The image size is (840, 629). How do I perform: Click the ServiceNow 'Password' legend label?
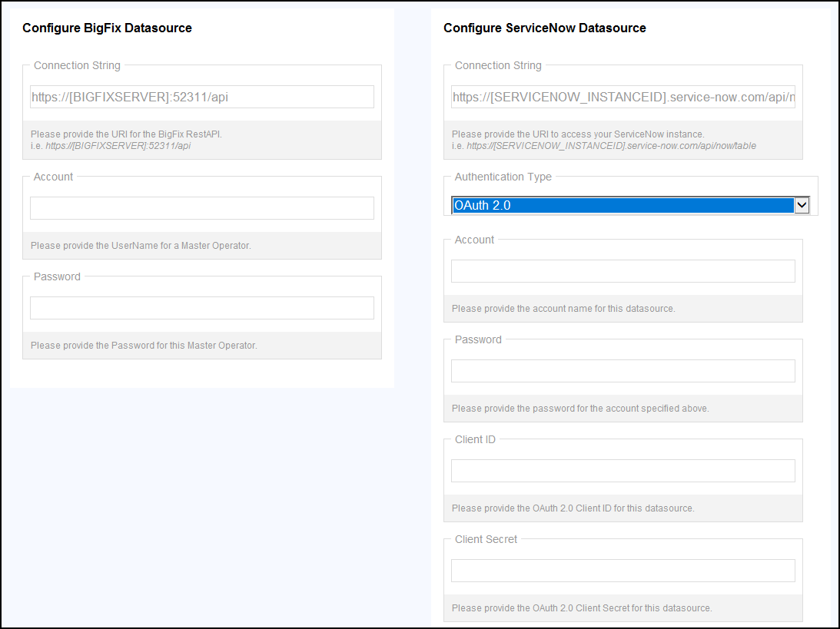pyautogui.click(x=478, y=339)
